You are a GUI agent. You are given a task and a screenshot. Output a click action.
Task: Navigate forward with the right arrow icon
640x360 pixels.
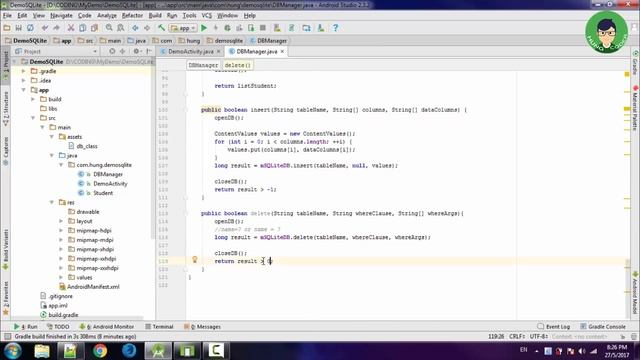(147, 28)
